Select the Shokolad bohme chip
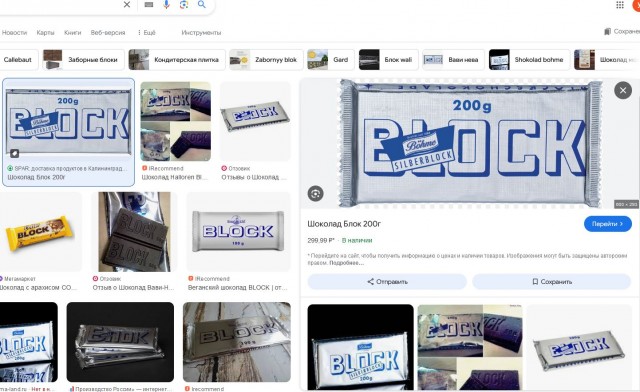Image resolution: width=640 pixels, height=392 pixels. [529, 60]
